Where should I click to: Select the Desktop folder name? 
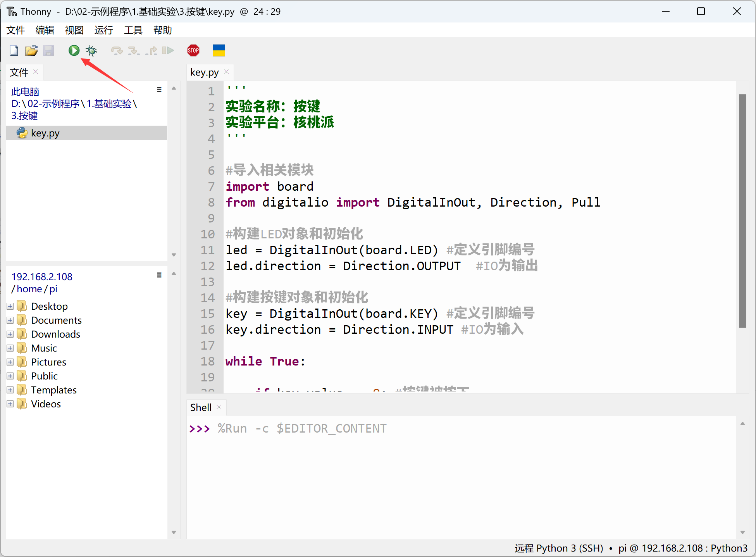(x=50, y=306)
